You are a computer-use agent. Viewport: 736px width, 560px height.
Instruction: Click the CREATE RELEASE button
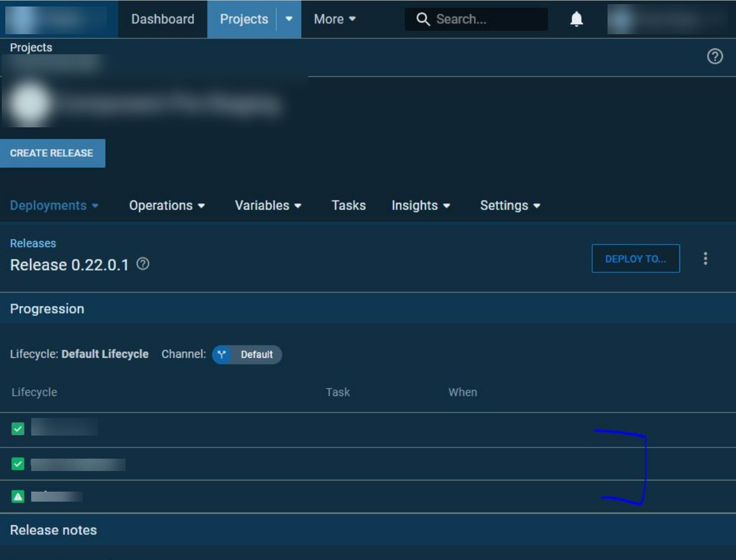(x=52, y=153)
